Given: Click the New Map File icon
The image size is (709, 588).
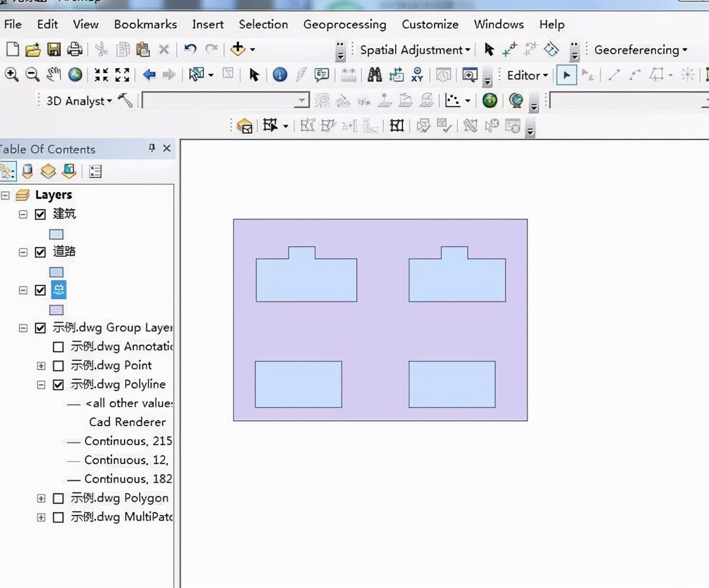Looking at the screenshot, I should [12, 49].
